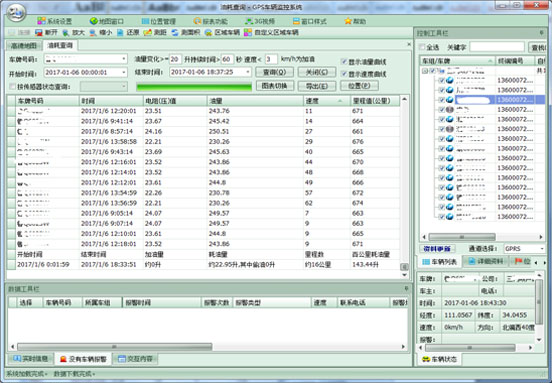Open the 报表功能 menu

click(x=211, y=21)
